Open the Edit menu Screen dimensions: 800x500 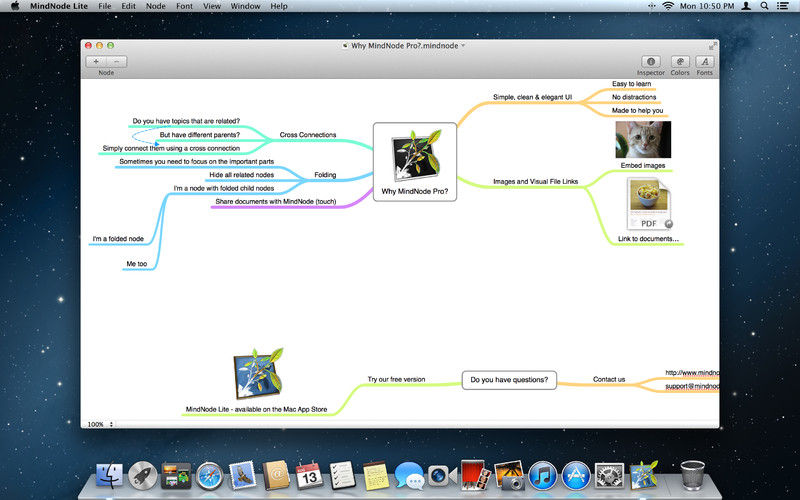click(x=129, y=6)
